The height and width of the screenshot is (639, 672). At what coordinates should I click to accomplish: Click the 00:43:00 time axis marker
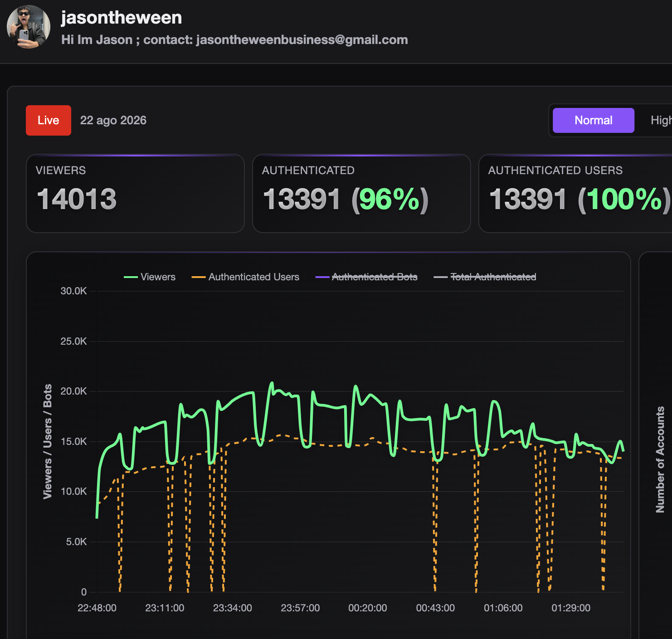435,608
